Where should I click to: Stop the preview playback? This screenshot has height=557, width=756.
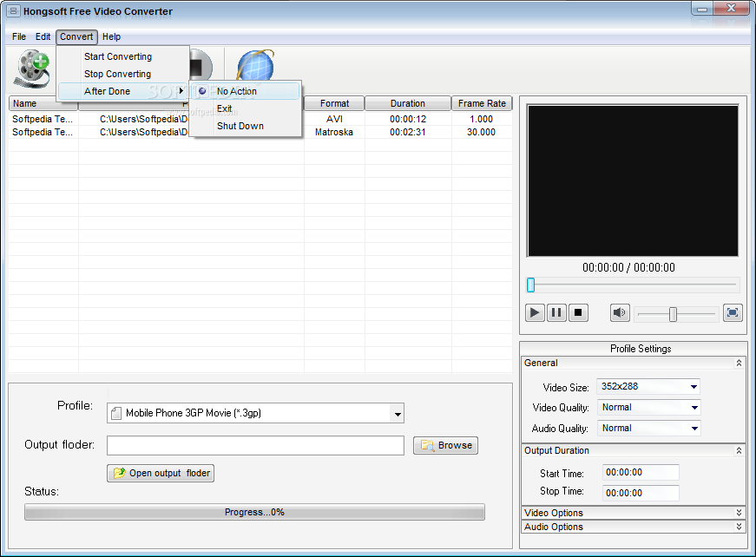(578, 312)
